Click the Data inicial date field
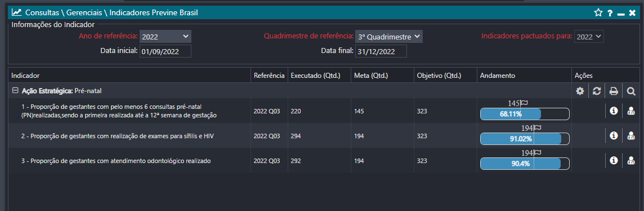This screenshot has width=644, height=211. coord(166,51)
